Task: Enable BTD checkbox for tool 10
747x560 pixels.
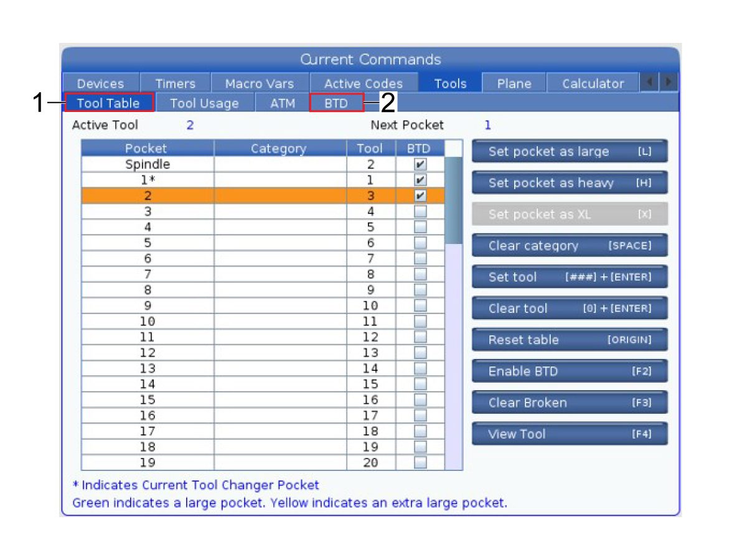Action: point(421,306)
